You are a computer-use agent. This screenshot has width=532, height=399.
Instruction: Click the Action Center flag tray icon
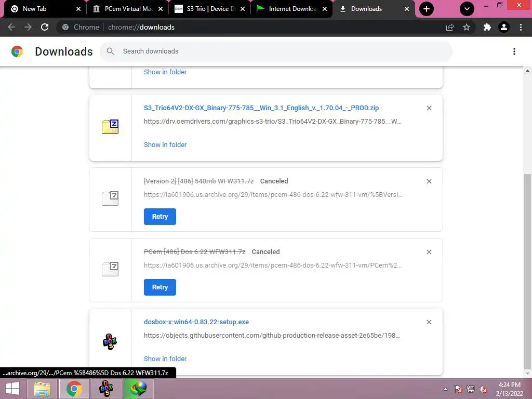(x=458, y=389)
